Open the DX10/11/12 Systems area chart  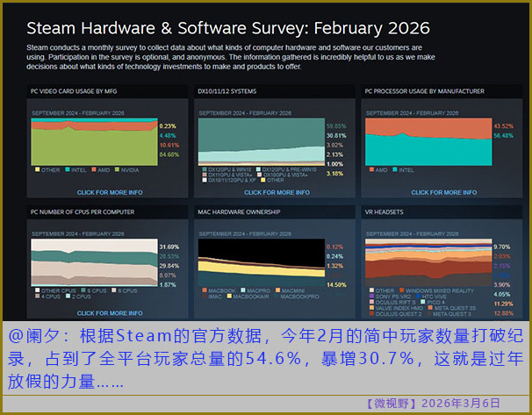(261, 140)
